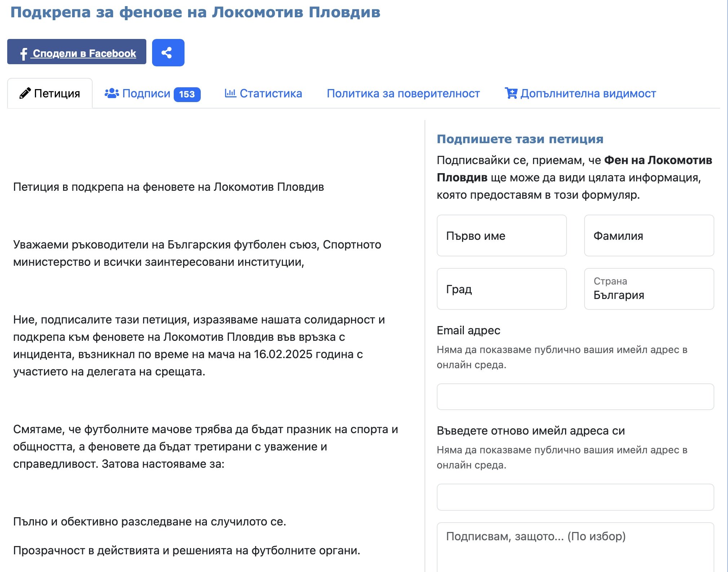The image size is (728, 572).
Task: Click the share icon button
Action: pos(168,53)
